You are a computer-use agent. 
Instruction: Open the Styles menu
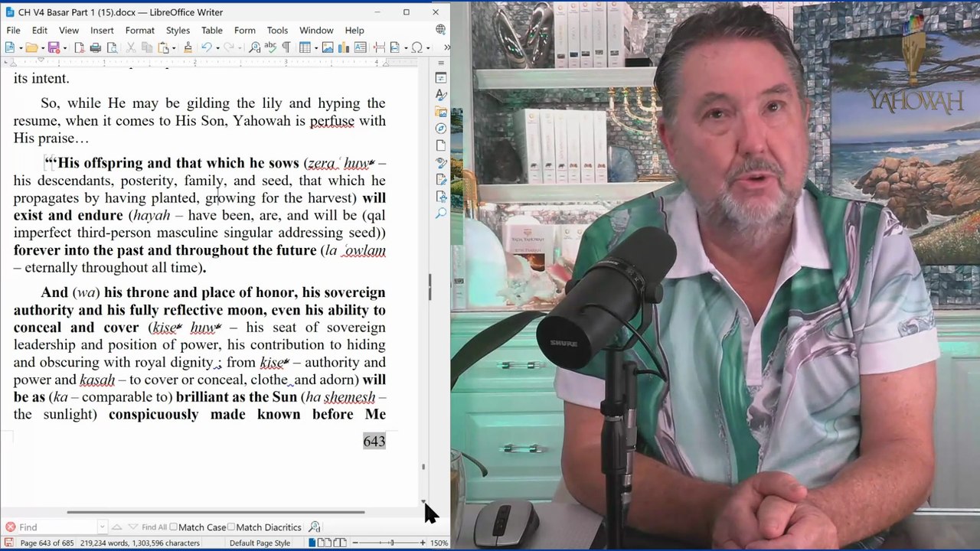178,31
